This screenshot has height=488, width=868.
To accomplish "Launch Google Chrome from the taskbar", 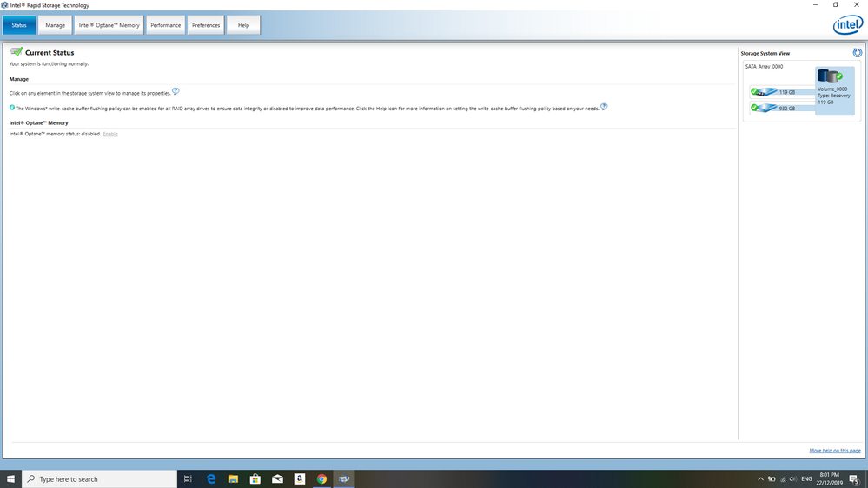I will tap(321, 478).
